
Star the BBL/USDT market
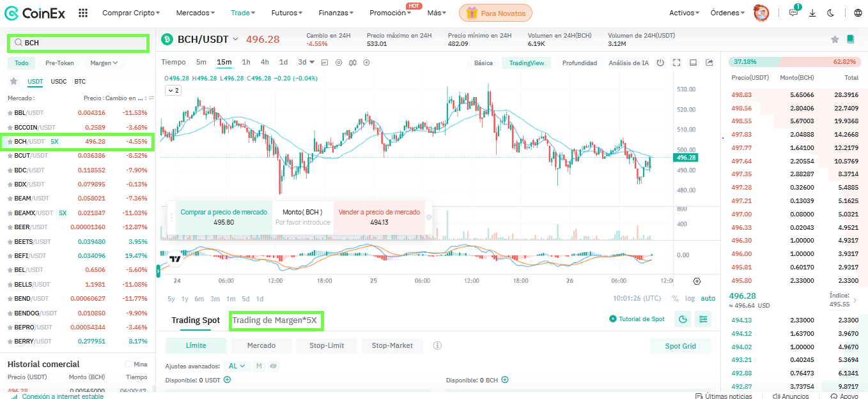(x=10, y=113)
